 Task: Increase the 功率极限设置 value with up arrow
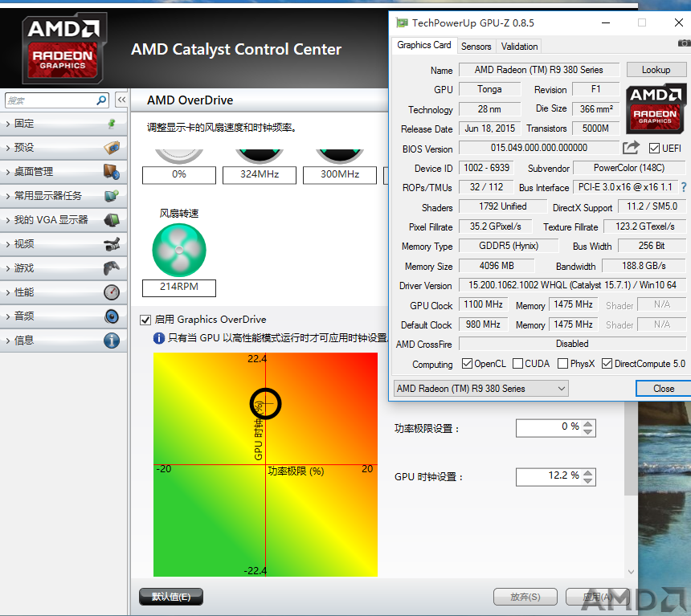coord(588,424)
